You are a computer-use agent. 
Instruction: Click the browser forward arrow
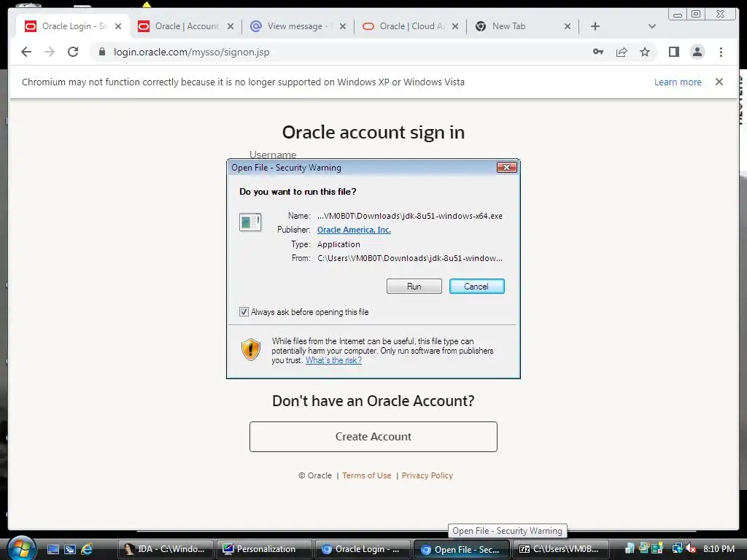click(50, 52)
